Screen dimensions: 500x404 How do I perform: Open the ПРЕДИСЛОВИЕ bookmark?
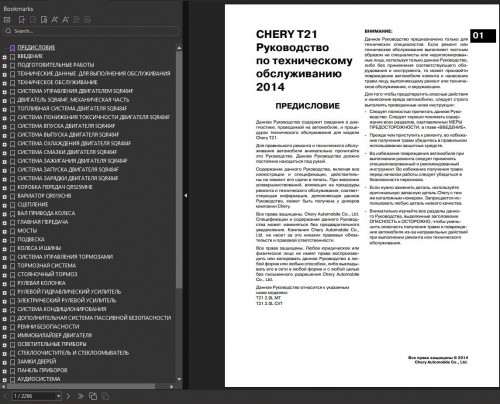click(x=36, y=47)
